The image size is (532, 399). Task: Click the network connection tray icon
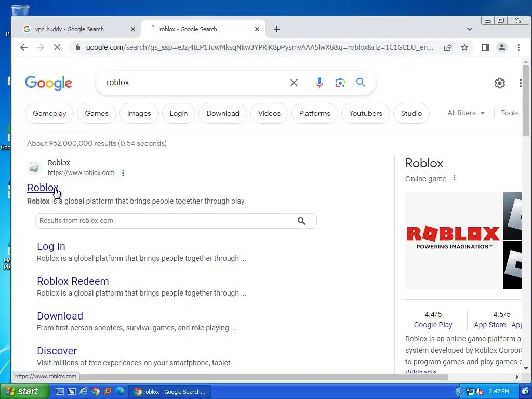[x=470, y=392]
